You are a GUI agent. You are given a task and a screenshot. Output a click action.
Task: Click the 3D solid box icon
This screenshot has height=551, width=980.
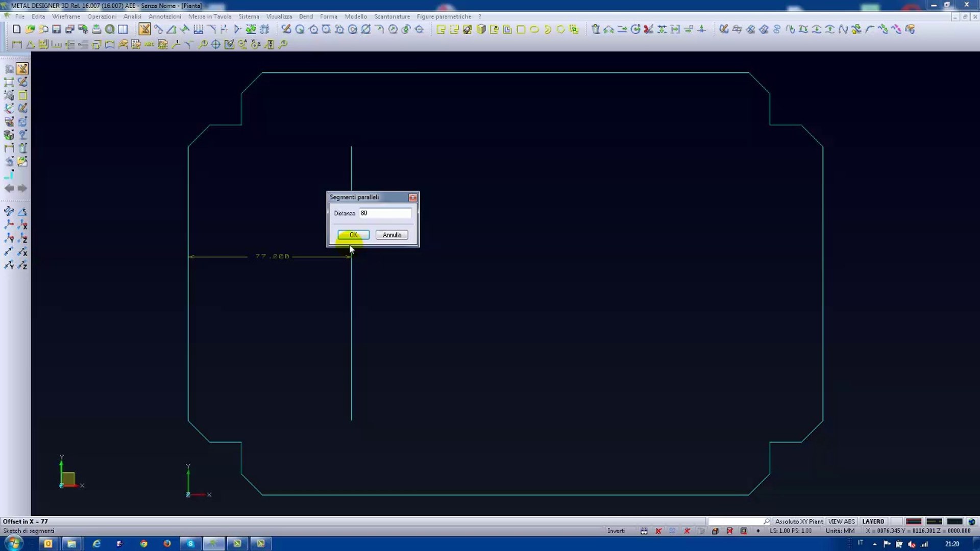(481, 30)
